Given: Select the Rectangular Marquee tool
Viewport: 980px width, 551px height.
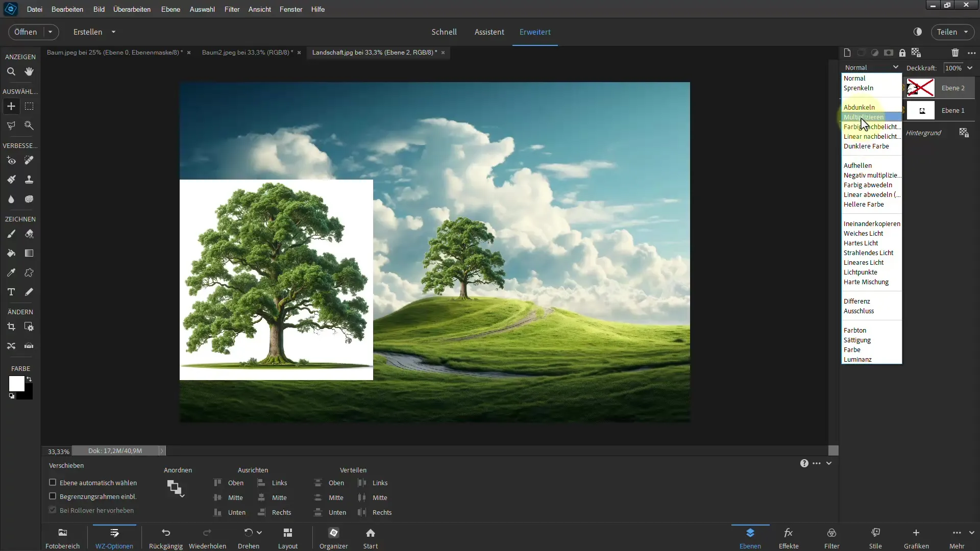Looking at the screenshot, I should coord(29,106).
